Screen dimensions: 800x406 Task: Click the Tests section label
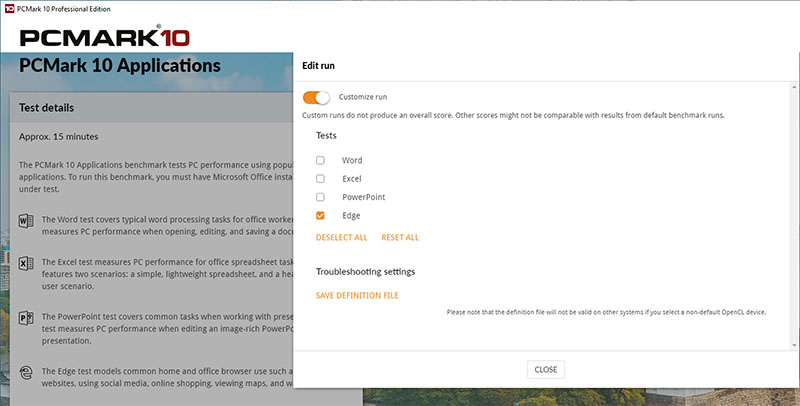[x=326, y=136]
